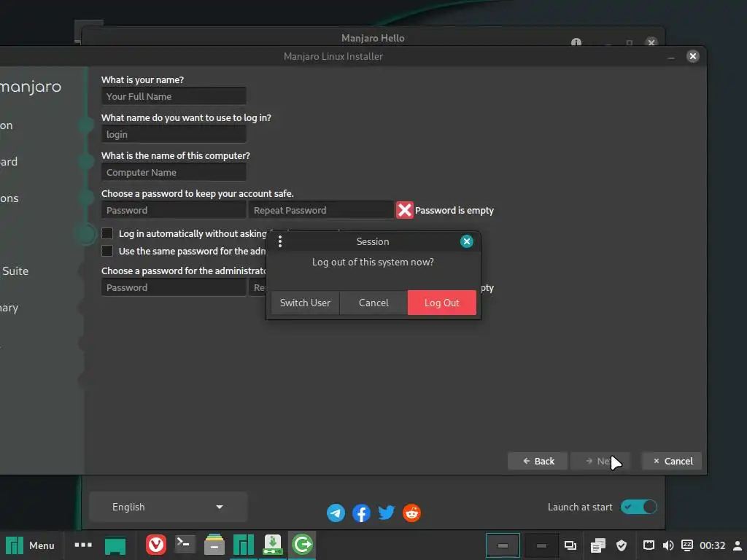Click Cancel in the Session dialog

(x=373, y=303)
